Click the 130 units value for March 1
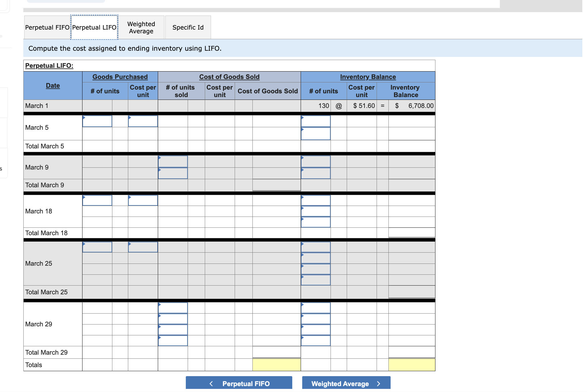 (324, 106)
